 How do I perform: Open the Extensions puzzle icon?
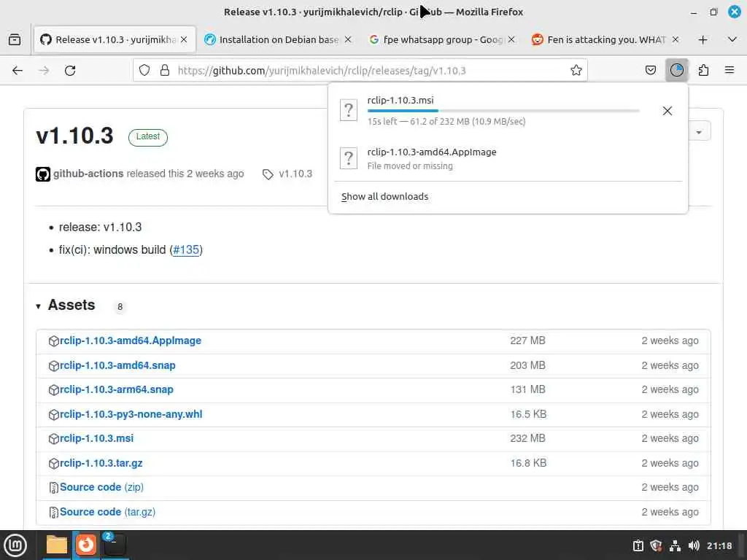pyautogui.click(x=703, y=71)
